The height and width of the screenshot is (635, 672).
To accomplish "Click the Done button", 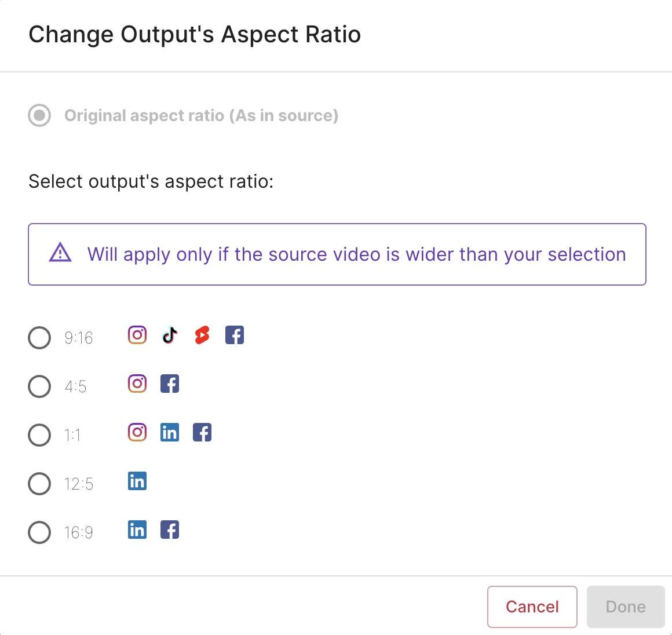I will [626, 607].
